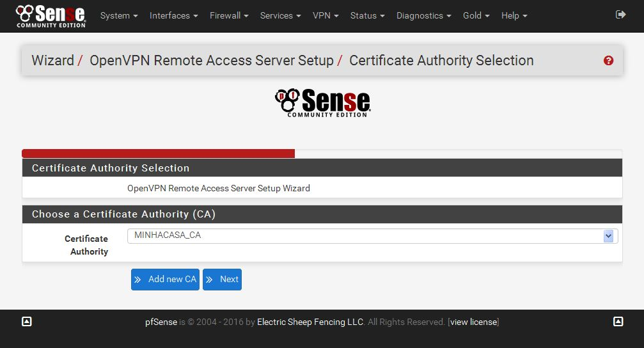Click the pfSense footer link
Screen dimensions: 644x348
(161, 322)
